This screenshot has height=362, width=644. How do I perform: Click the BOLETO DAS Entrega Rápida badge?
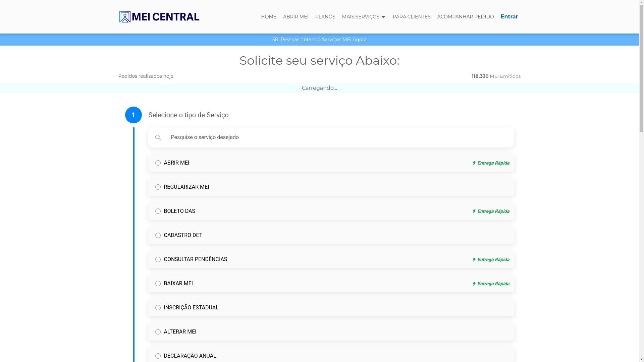pyautogui.click(x=491, y=212)
